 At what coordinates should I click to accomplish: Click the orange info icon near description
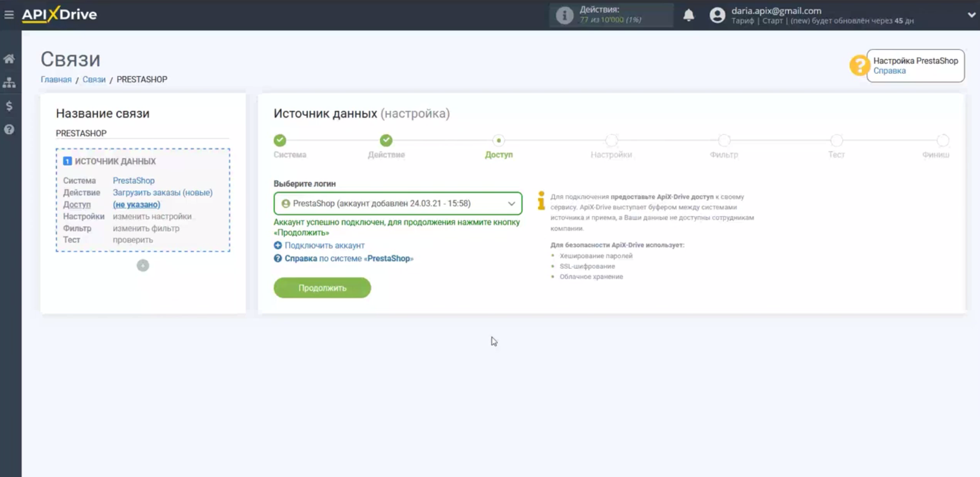(x=541, y=201)
